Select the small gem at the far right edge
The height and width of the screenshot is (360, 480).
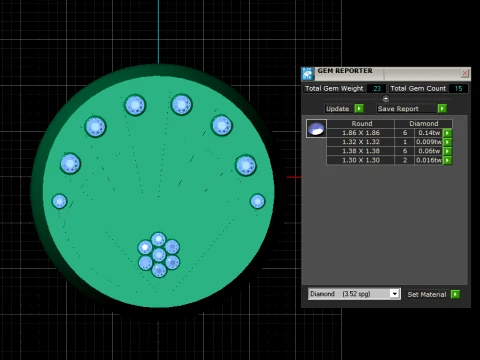(x=257, y=201)
